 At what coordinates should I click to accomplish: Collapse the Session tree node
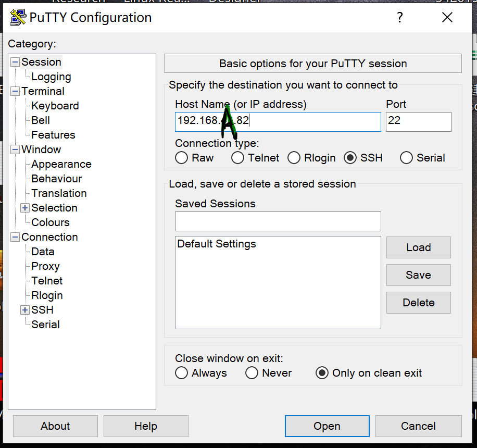(x=15, y=62)
